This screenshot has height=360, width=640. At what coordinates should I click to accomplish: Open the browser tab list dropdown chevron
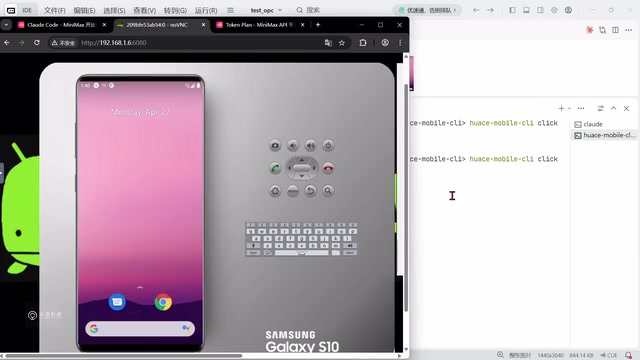[6, 25]
